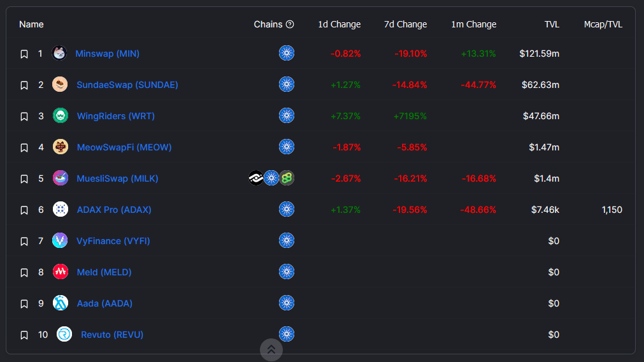644x362 pixels.
Task: Select Minswap 1m change +13.31%
Action: (x=478, y=54)
